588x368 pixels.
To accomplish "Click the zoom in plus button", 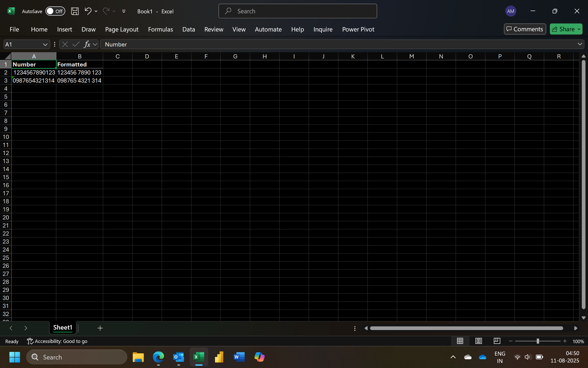I will pyautogui.click(x=565, y=341).
